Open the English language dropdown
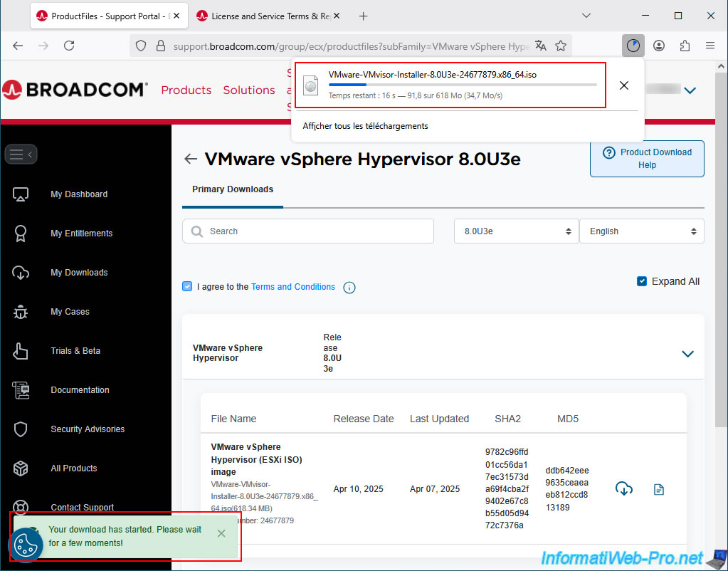 [x=641, y=231]
